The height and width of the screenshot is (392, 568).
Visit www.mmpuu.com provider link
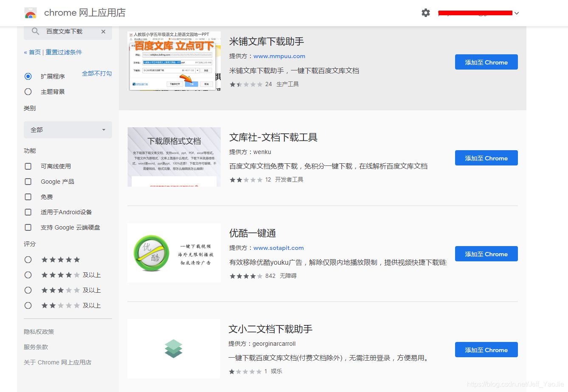point(279,56)
